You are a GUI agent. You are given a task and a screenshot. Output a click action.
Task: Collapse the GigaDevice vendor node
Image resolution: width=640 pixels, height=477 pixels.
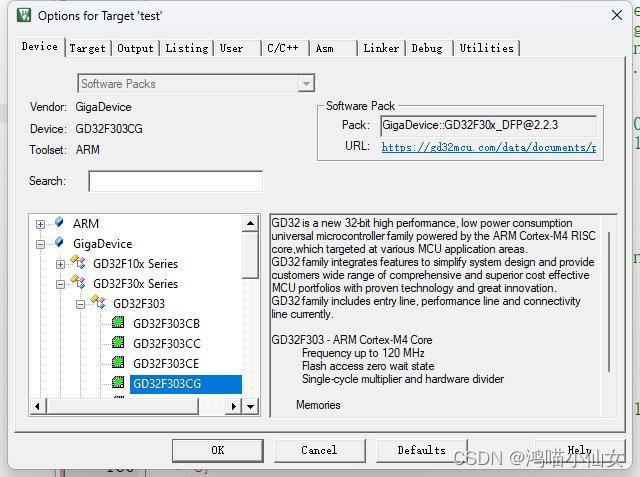40,244
